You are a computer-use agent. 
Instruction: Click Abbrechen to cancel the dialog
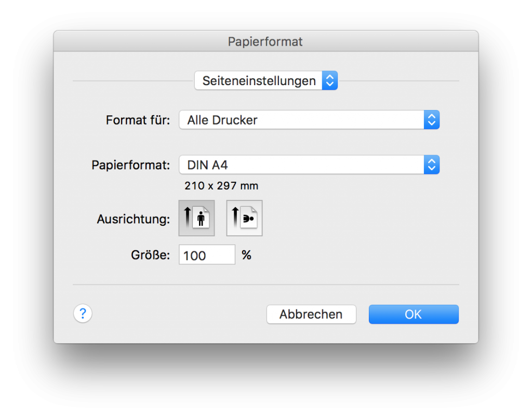click(311, 314)
